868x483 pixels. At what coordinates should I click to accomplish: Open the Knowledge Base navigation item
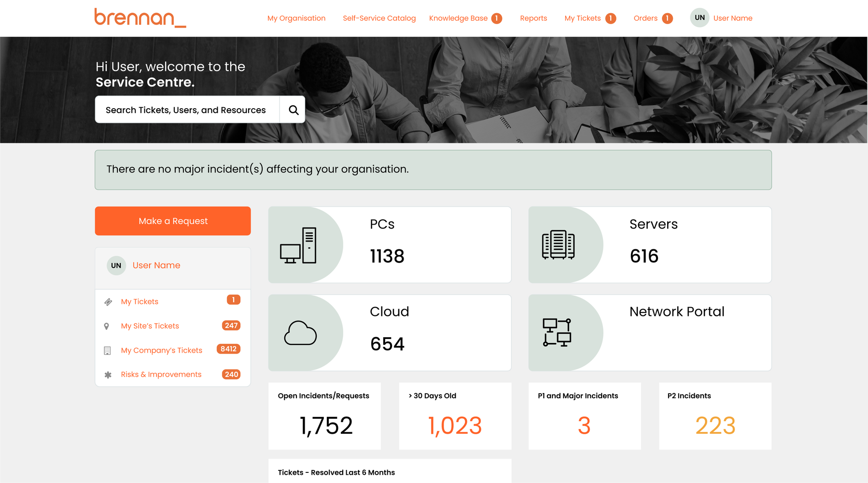458,18
